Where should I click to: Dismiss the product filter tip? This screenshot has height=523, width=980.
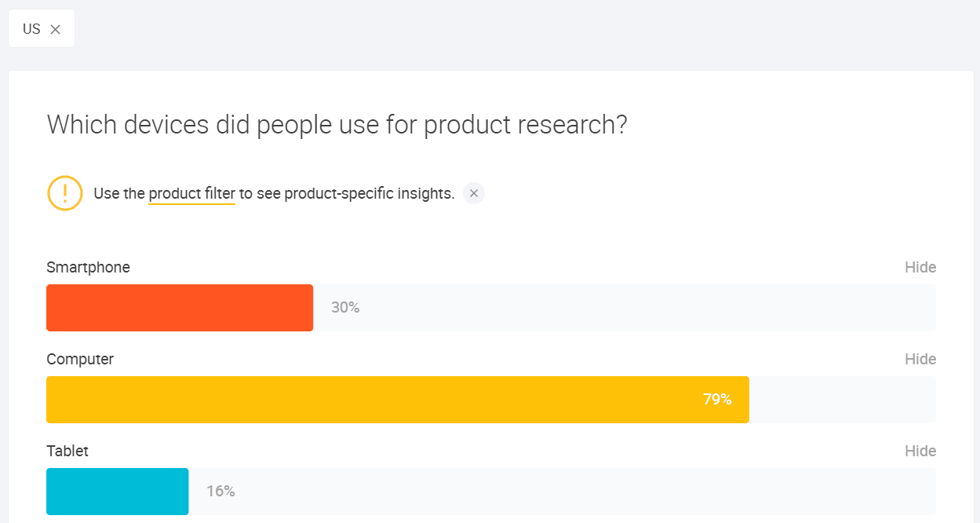click(474, 193)
